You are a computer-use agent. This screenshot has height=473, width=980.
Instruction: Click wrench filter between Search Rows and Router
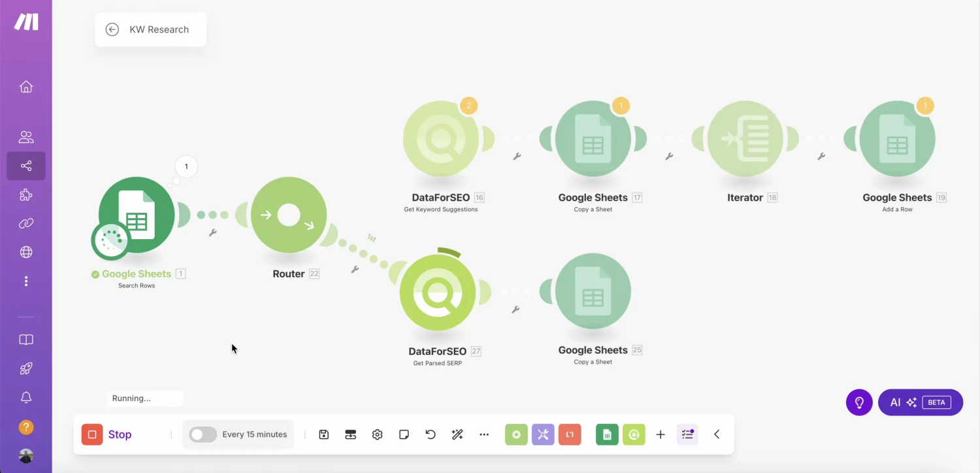click(x=212, y=232)
